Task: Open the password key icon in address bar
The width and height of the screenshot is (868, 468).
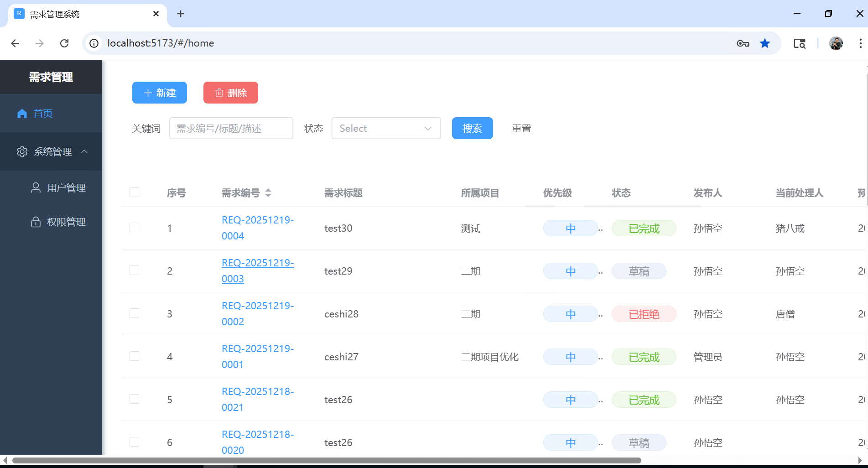Action: pos(743,43)
